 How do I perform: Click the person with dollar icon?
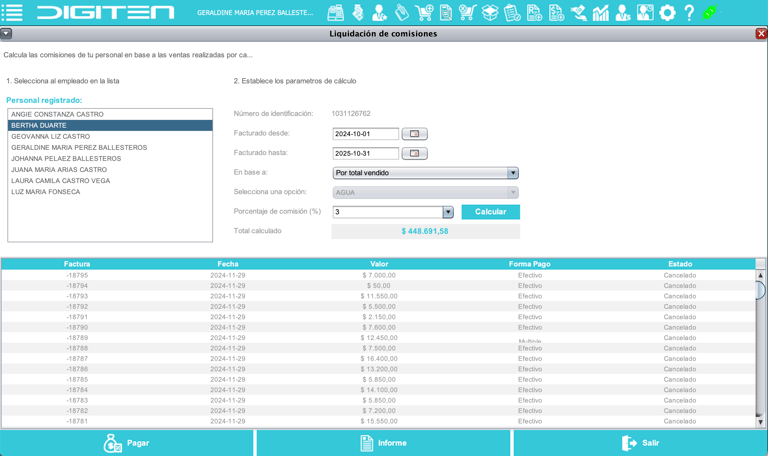pyautogui.click(x=623, y=13)
